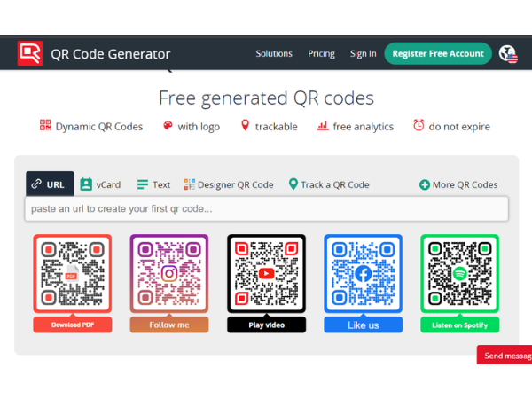Click the location pin beside trackable
The image size is (532, 399).
pyautogui.click(x=245, y=125)
